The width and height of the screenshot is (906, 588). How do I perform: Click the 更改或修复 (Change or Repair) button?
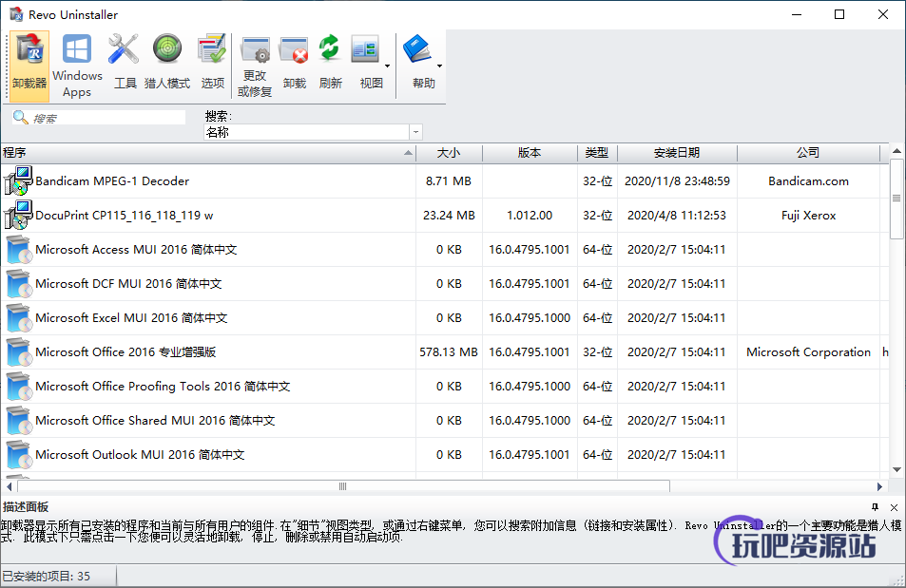(x=255, y=66)
